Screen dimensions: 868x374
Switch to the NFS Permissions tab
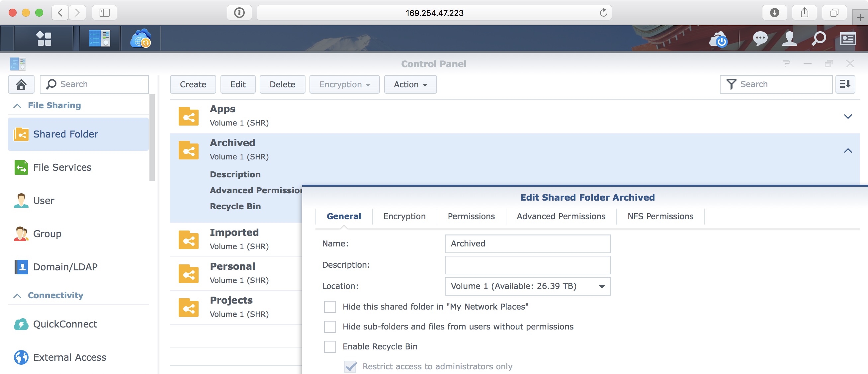tap(660, 216)
